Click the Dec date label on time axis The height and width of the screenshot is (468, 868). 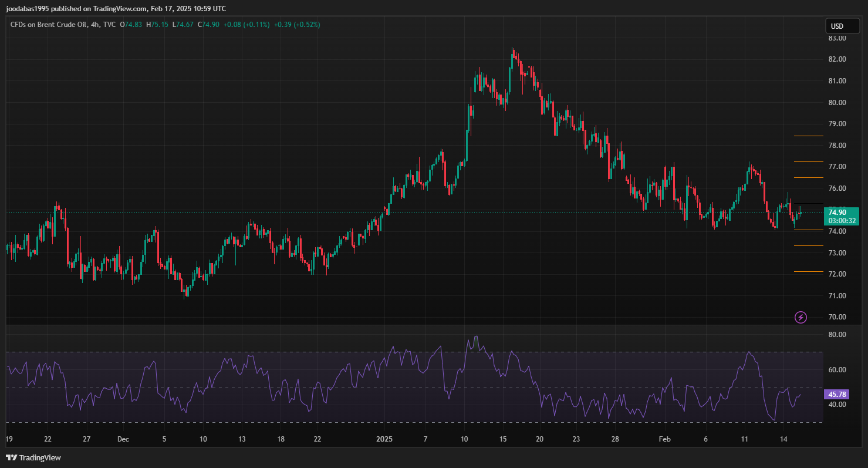123,439
